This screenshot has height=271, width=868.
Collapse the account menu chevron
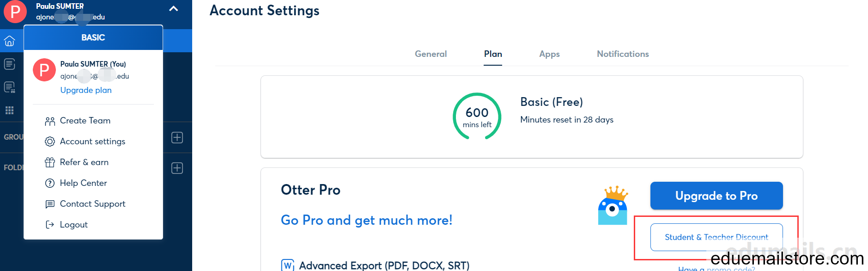[x=174, y=8]
